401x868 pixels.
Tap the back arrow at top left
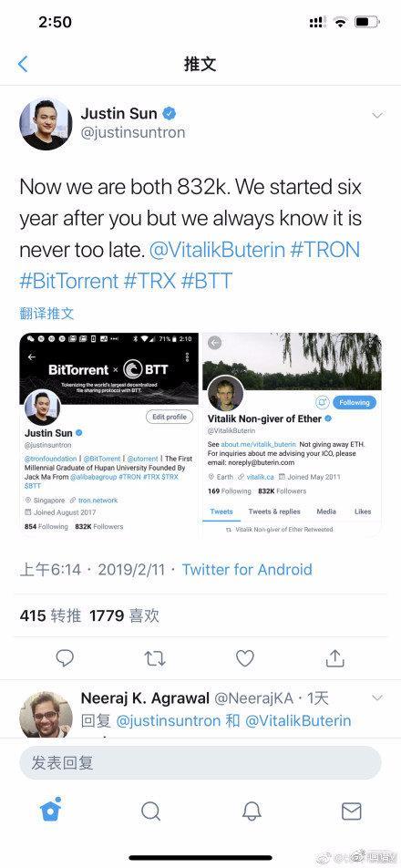coord(23,64)
